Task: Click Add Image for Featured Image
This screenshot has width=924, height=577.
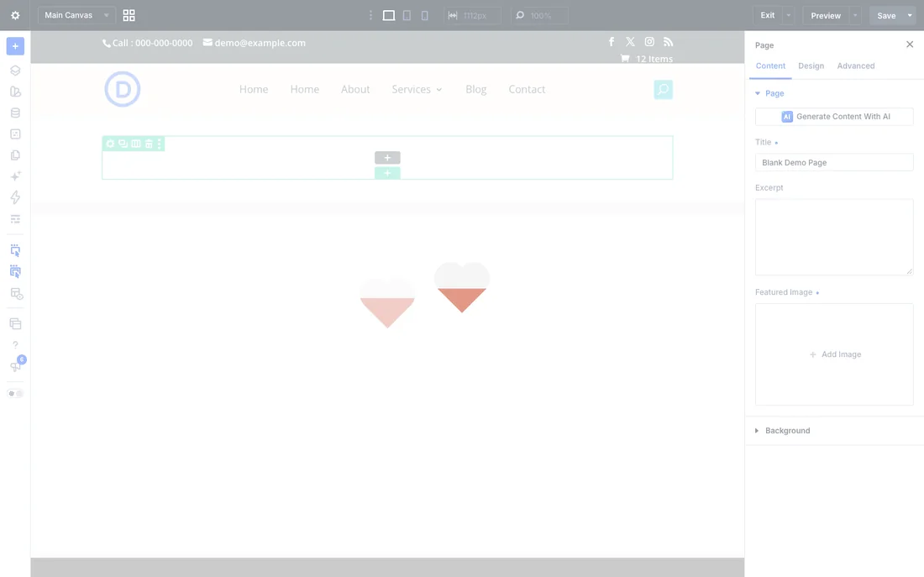Action: 834,354
